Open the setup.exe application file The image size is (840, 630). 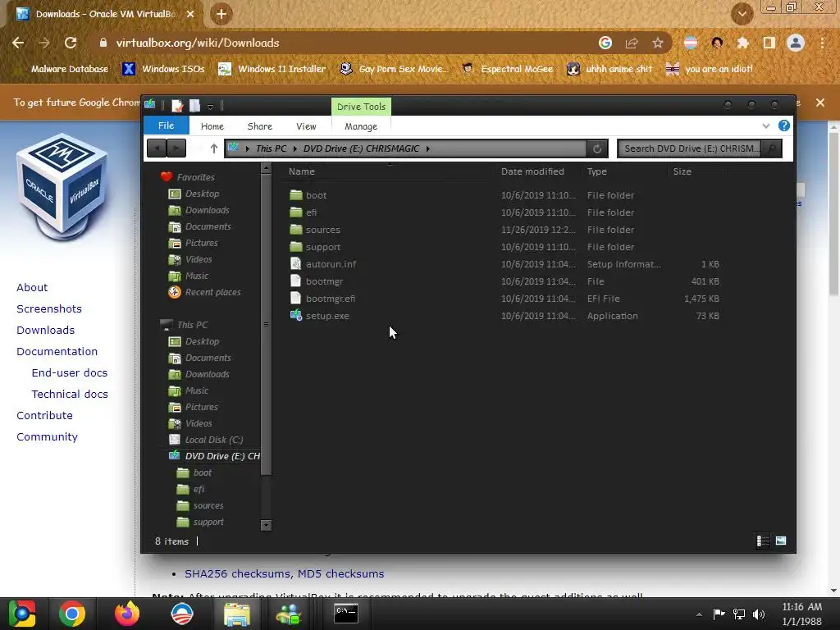click(326, 316)
